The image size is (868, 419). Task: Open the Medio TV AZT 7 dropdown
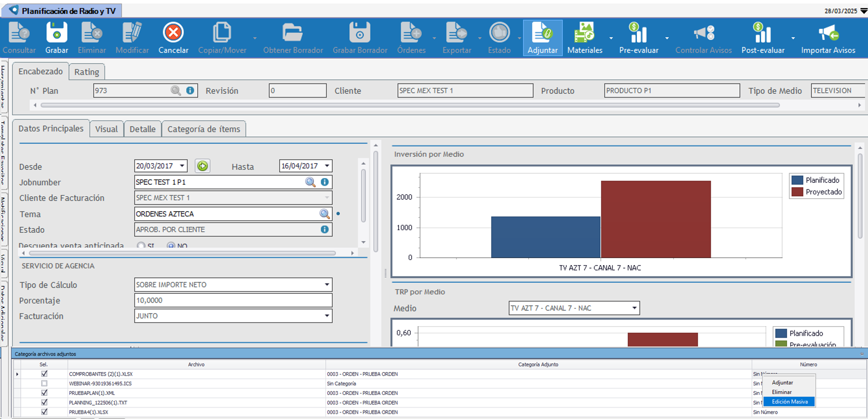[634, 308]
